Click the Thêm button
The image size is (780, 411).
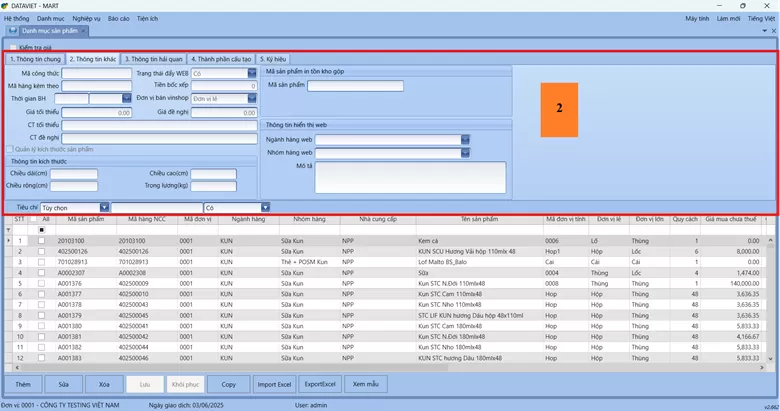[23, 384]
